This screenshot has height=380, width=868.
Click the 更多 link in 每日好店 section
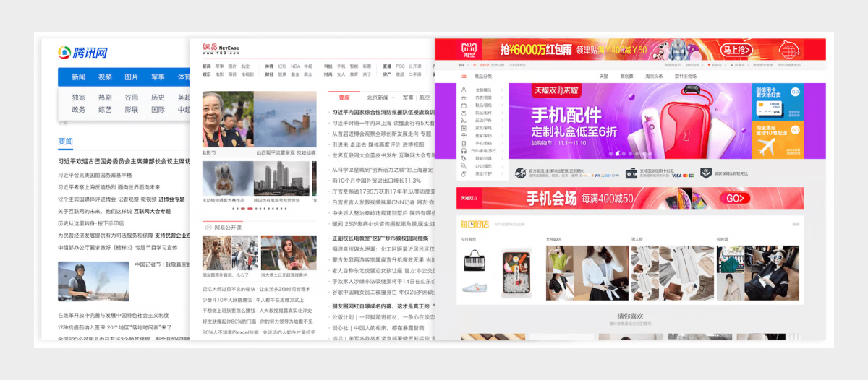tap(796, 224)
